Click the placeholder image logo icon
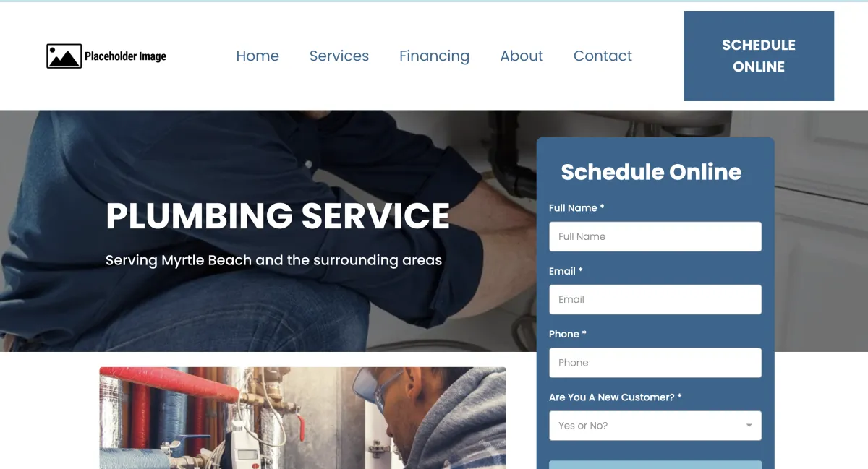Viewport: 868px width, 469px height. pos(64,56)
